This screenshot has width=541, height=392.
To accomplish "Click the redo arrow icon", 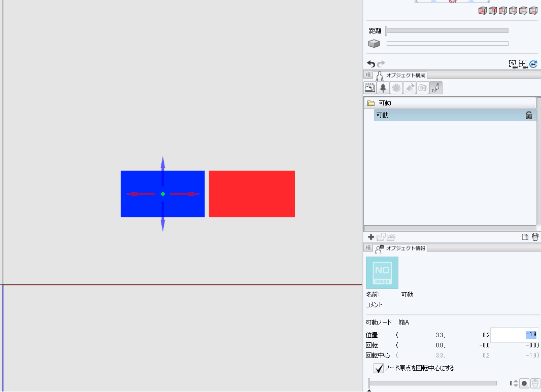I will [x=381, y=64].
